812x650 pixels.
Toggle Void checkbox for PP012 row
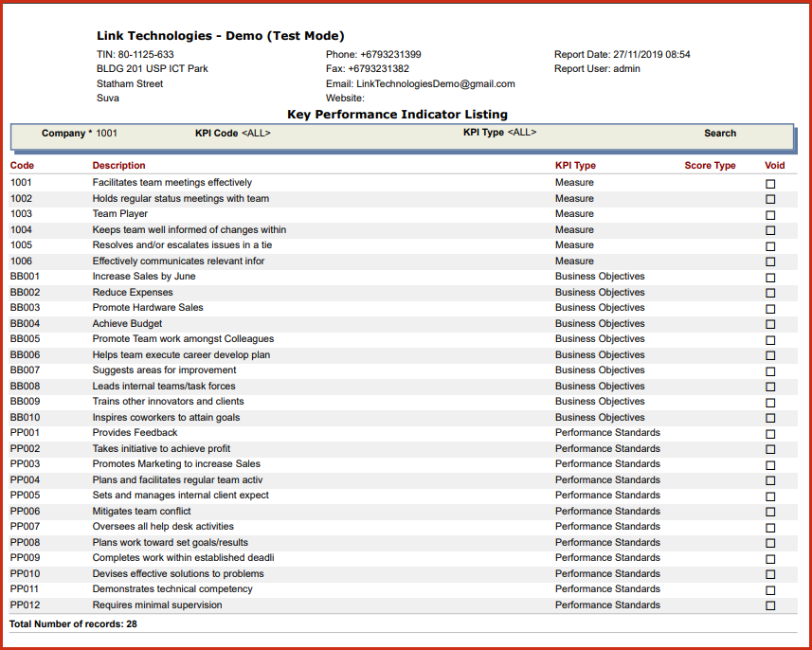(x=770, y=605)
